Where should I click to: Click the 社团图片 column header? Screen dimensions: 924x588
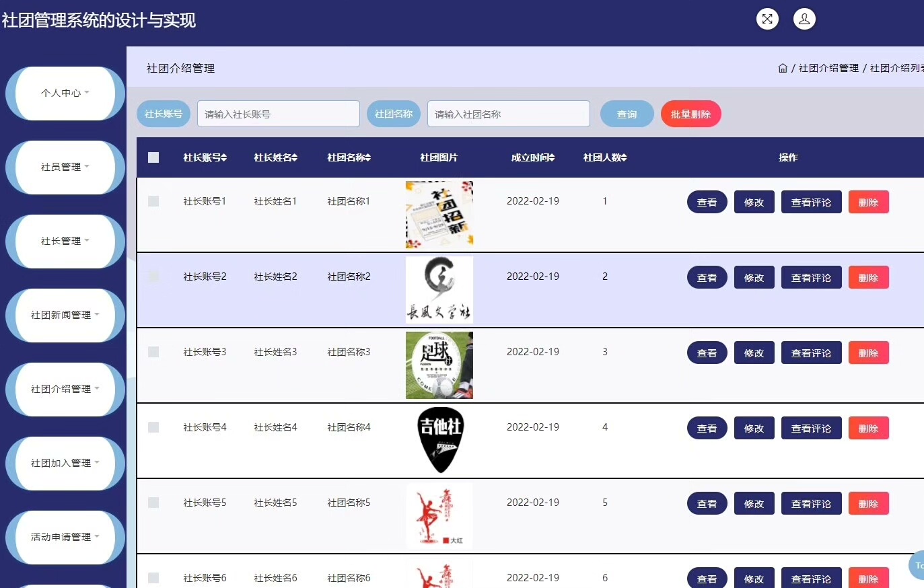click(x=439, y=157)
